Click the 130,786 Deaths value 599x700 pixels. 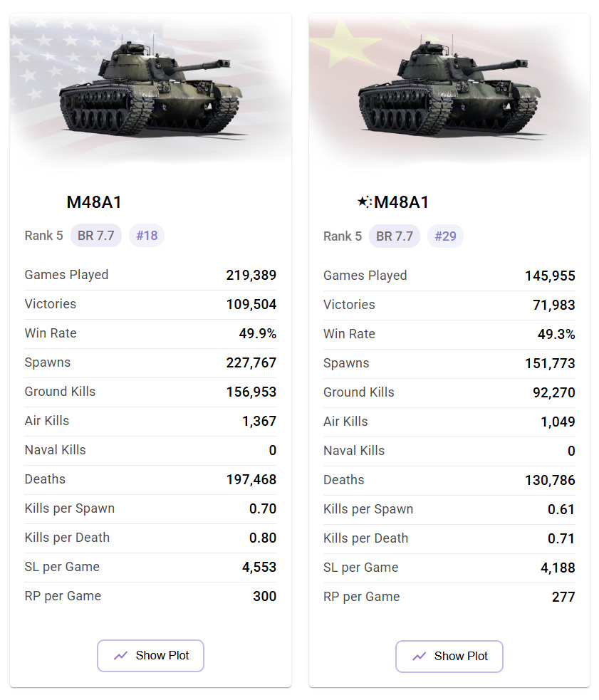[x=550, y=481]
